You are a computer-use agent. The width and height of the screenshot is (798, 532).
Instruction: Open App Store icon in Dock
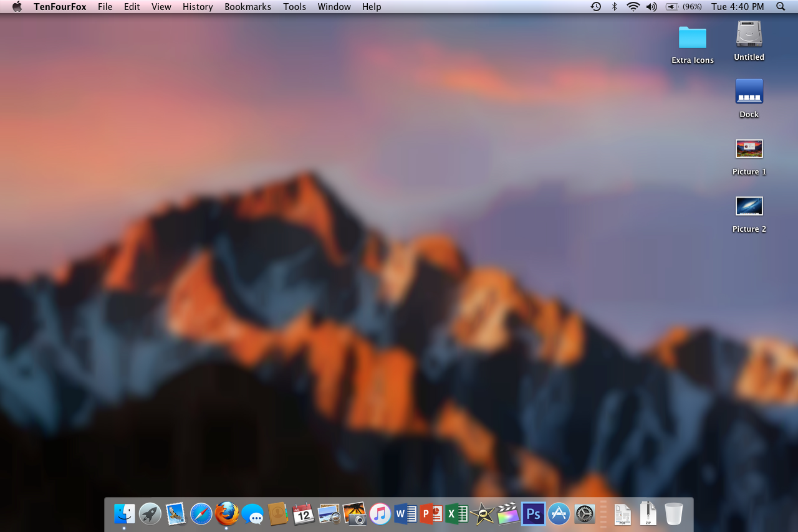(559, 514)
